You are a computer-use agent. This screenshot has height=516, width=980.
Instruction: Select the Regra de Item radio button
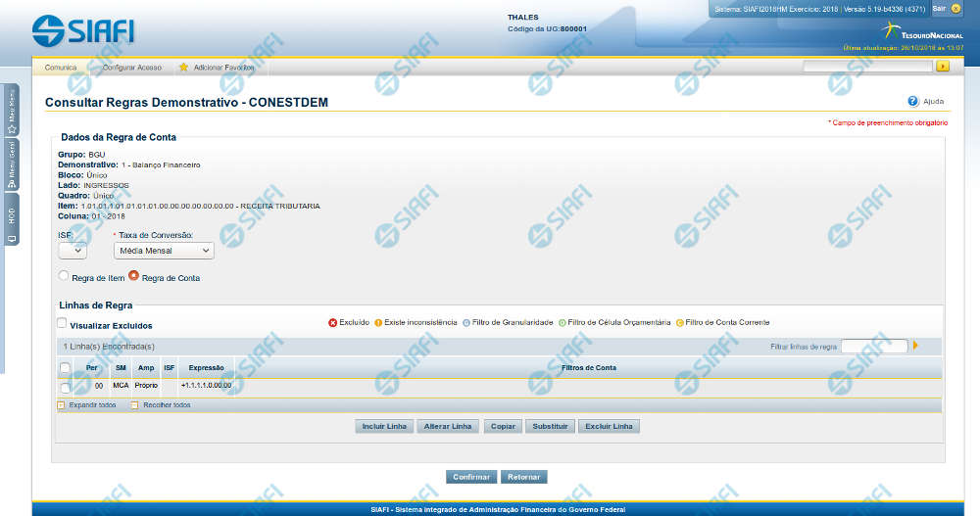(x=65, y=277)
